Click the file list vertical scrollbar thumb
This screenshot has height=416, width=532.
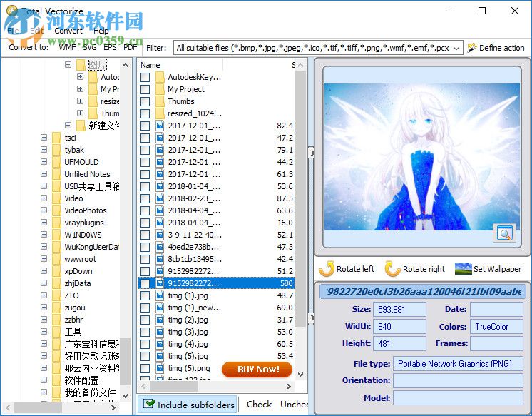300,198
